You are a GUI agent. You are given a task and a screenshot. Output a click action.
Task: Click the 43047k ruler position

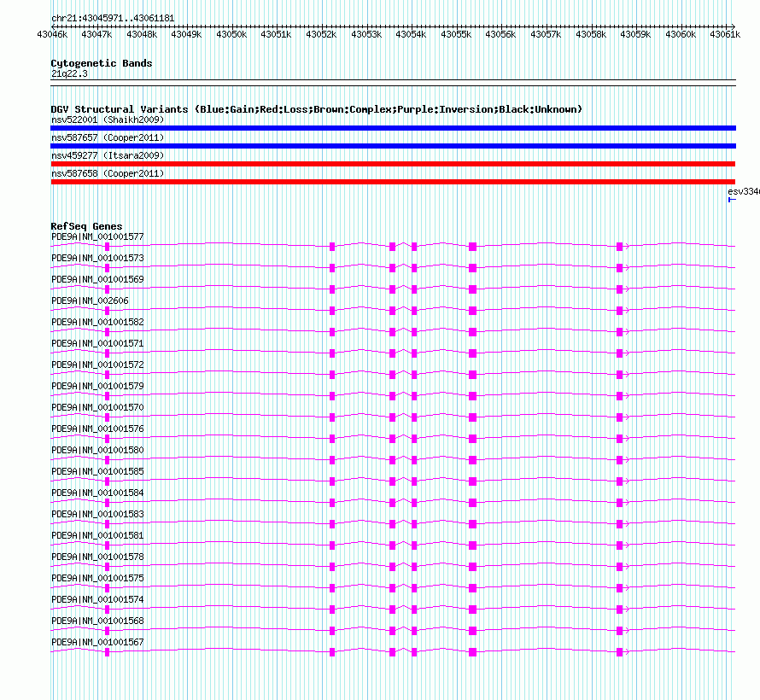(x=97, y=34)
